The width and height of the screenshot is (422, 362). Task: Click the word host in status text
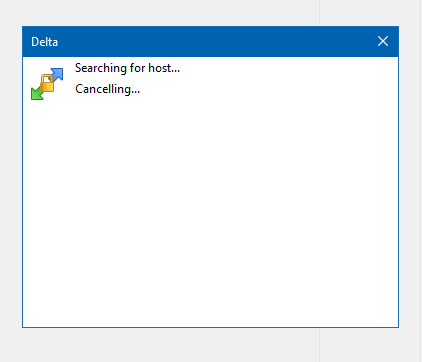(160, 68)
